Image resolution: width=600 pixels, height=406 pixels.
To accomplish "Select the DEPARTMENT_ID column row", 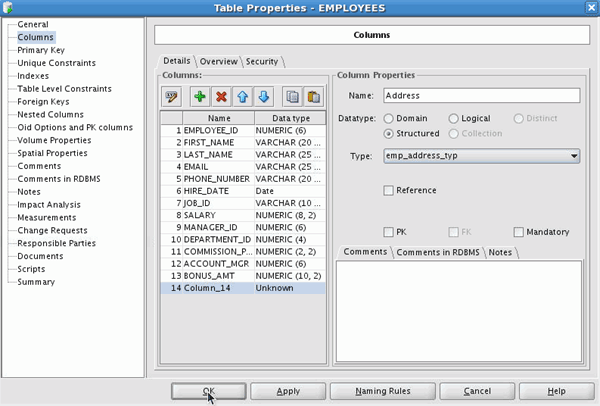I will click(243, 240).
